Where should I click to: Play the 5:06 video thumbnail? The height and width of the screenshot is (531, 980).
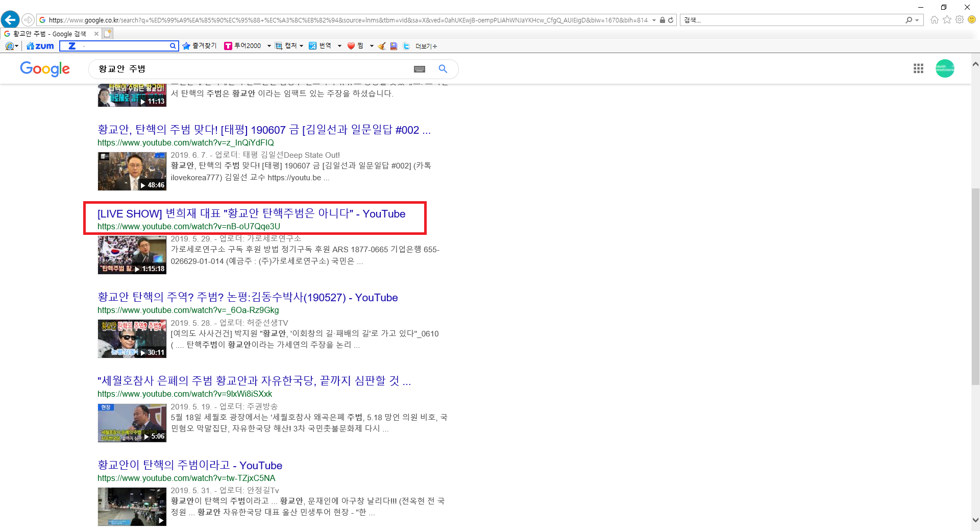(x=132, y=423)
